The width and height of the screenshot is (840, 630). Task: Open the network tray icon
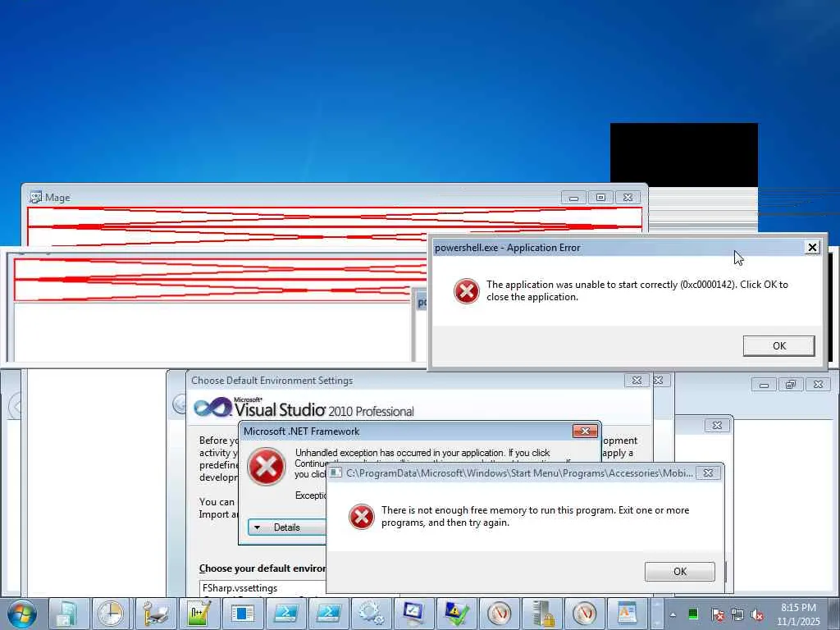[x=737, y=614]
